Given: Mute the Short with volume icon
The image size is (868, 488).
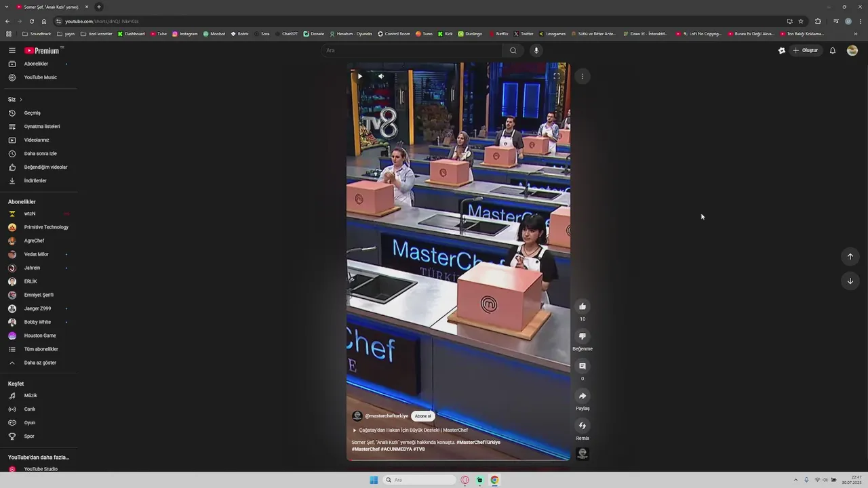Looking at the screenshot, I should [381, 76].
